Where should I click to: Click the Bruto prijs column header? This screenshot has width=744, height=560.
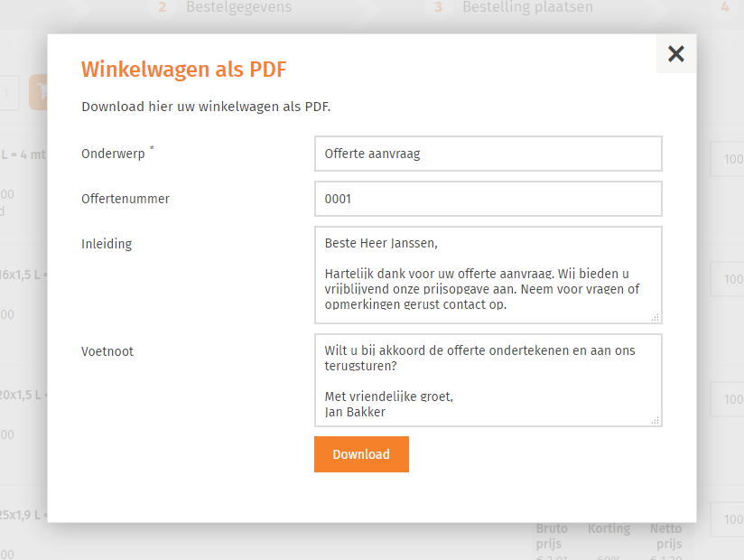coord(552,536)
